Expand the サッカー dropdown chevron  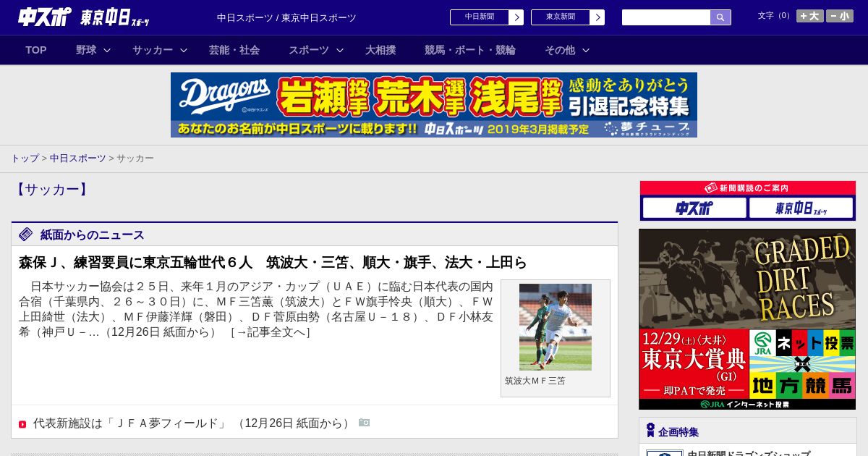point(184,50)
